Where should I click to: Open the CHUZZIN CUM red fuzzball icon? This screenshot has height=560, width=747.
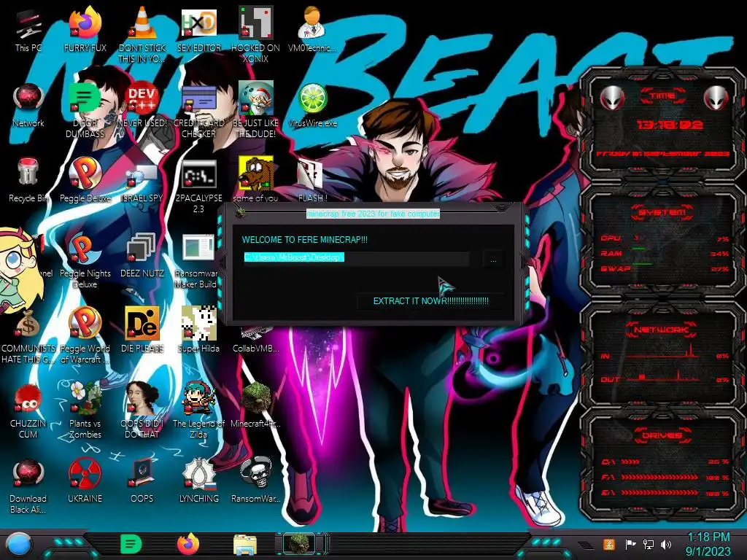[28, 411]
